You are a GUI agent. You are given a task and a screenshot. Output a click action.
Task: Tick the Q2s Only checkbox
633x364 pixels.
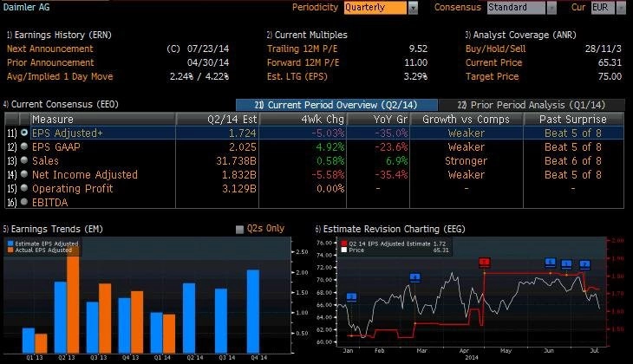239,230
